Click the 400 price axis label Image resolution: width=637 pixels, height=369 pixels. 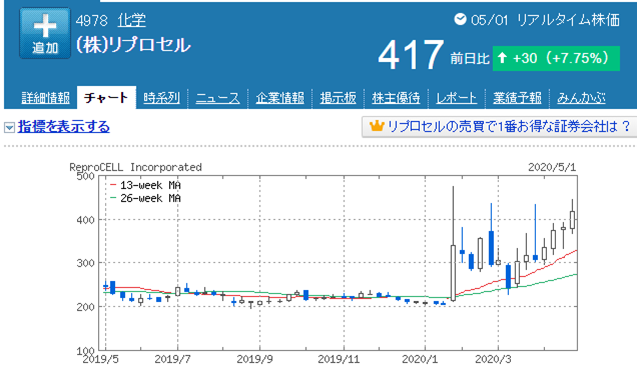pyautogui.click(x=86, y=220)
